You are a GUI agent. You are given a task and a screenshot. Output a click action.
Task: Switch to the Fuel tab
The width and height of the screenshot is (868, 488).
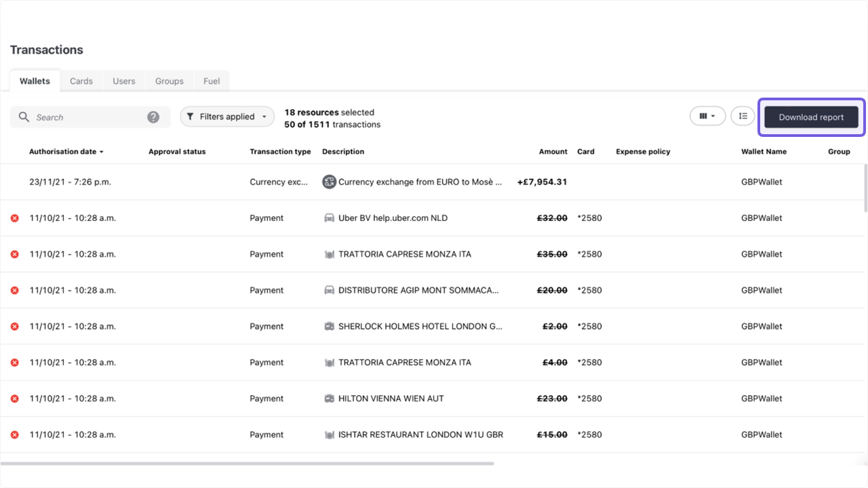(212, 81)
